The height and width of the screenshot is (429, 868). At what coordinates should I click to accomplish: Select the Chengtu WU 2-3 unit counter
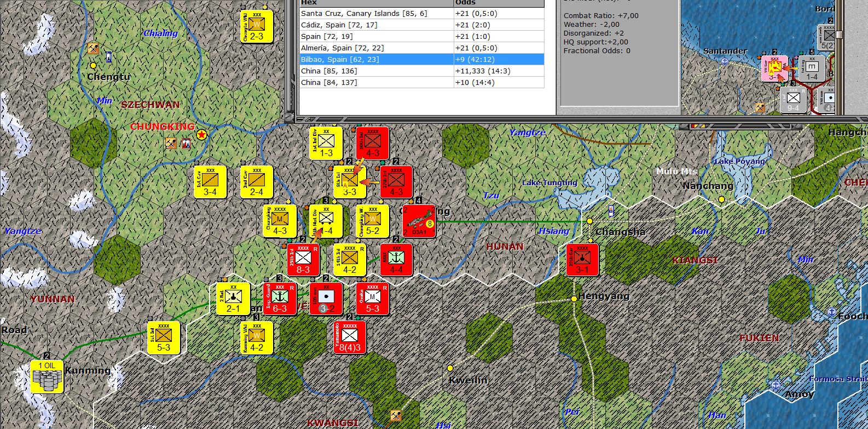click(257, 26)
